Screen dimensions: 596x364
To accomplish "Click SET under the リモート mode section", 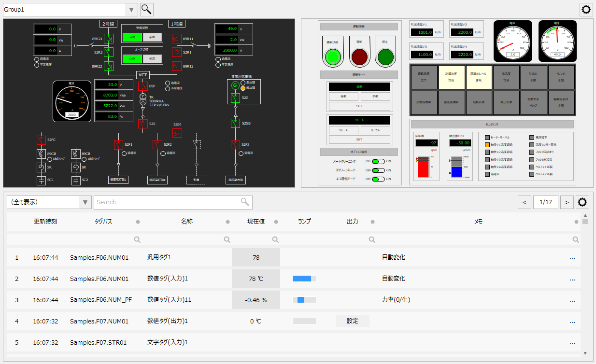I will tap(359, 139).
